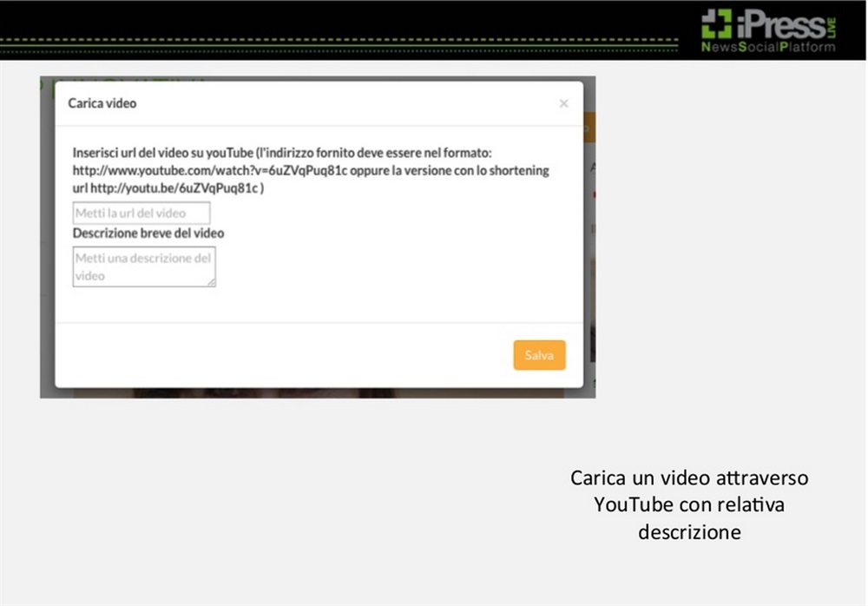Focus the video description textarea
The height and width of the screenshot is (606, 868).
click(144, 267)
